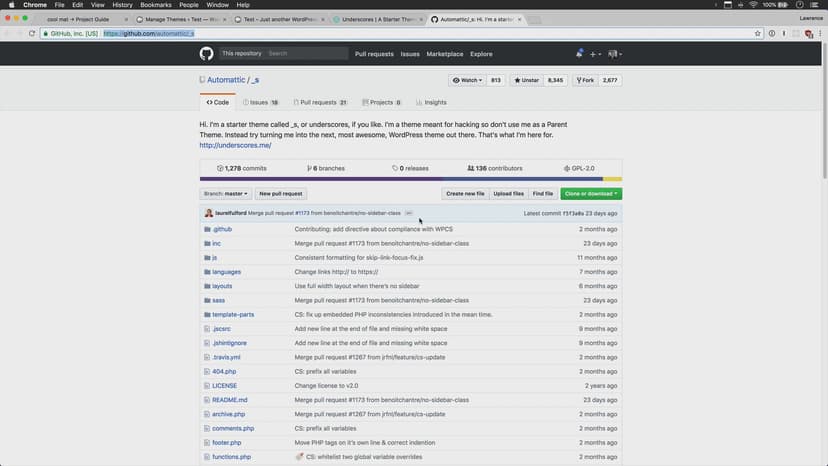The height and width of the screenshot is (466, 828).
Task: Open the .jscsrc file
Action: pos(221,329)
